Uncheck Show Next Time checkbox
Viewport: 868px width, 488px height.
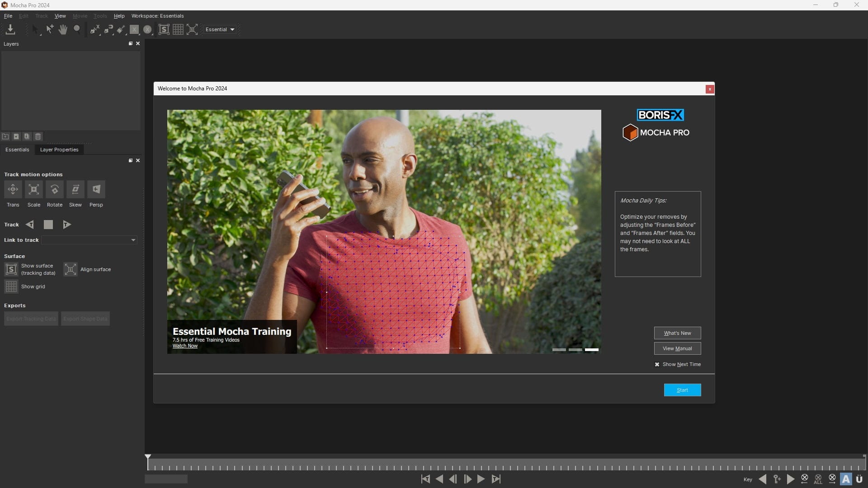[657, 364]
